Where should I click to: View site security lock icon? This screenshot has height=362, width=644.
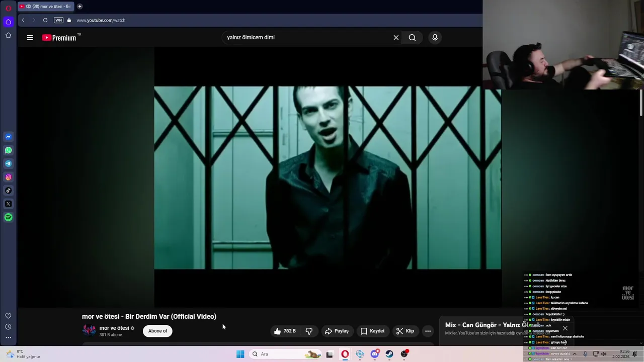coord(69,20)
